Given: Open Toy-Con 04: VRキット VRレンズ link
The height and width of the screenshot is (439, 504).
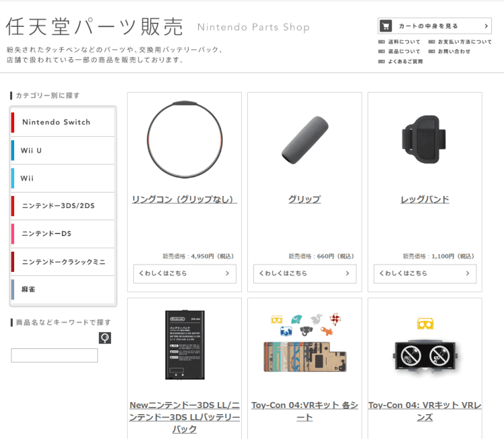Looking at the screenshot, I should 425,411.
